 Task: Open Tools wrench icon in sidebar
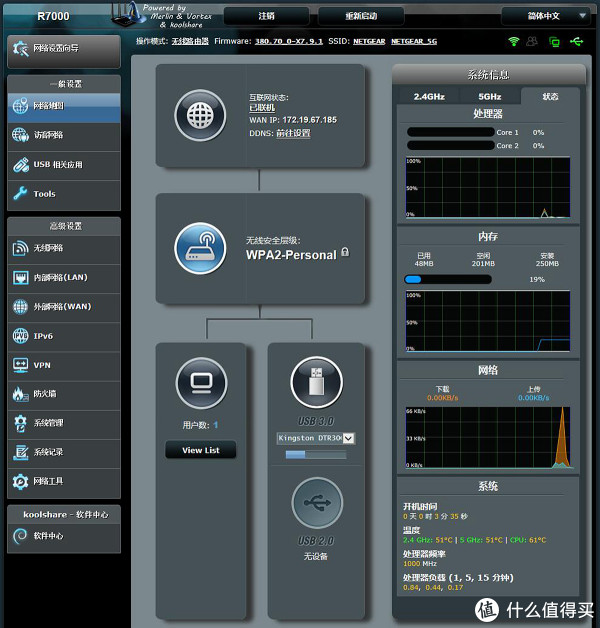pyautogui.click(x=20, y=194)
